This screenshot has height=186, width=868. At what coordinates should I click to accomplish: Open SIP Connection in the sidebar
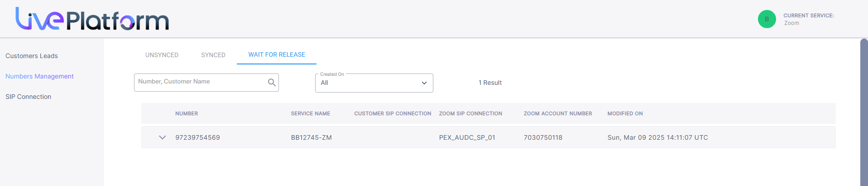coord(28,97)
